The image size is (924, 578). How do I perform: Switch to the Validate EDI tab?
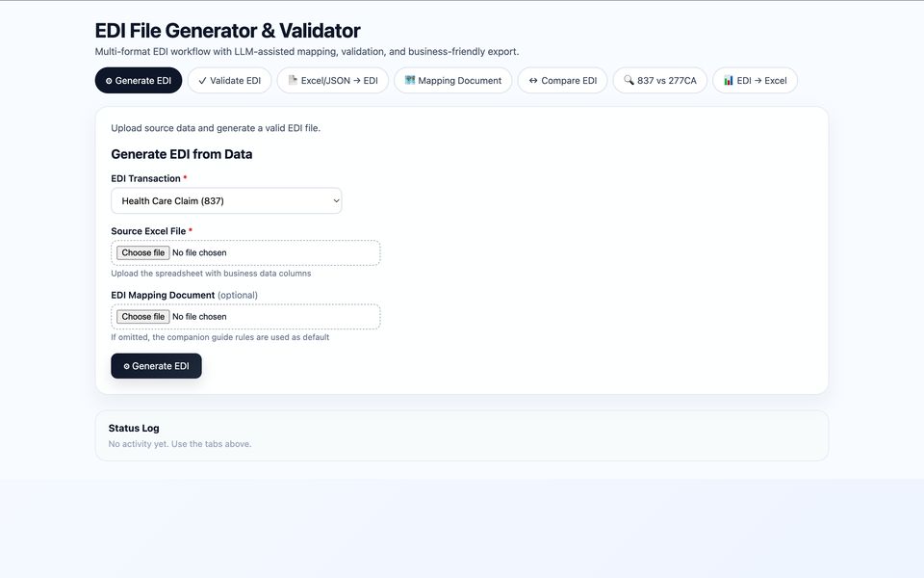coord(229,80)
